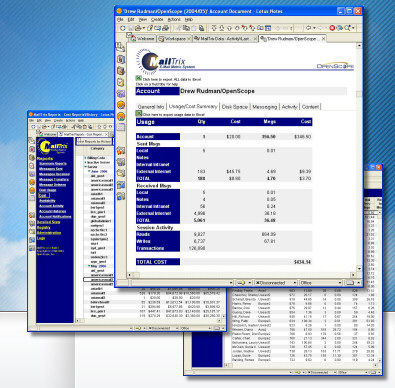Close the Workspace tab
Viewport: 395px width, 388px height.
pyautogui.click(x=189, y=39)
